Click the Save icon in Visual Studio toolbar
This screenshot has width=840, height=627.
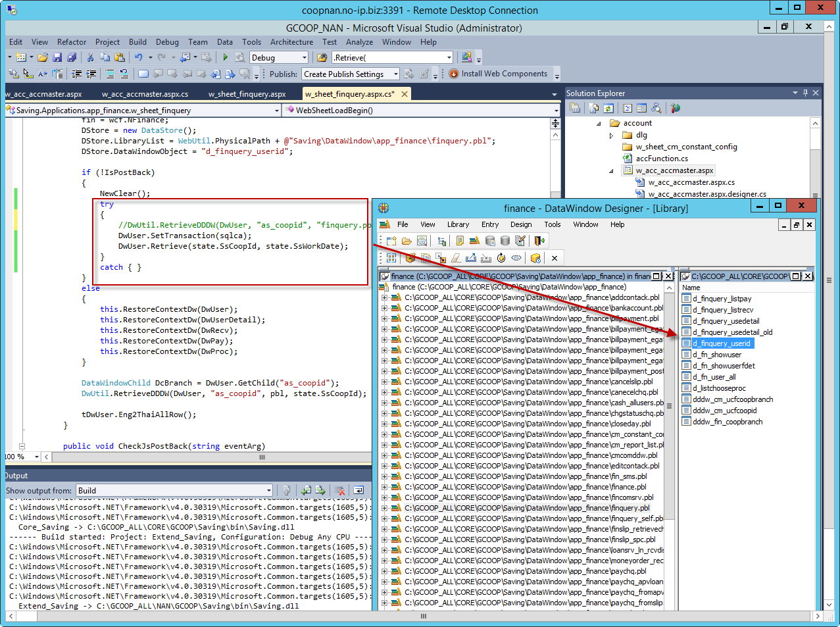pyautogui.click(x=57, y=58)
